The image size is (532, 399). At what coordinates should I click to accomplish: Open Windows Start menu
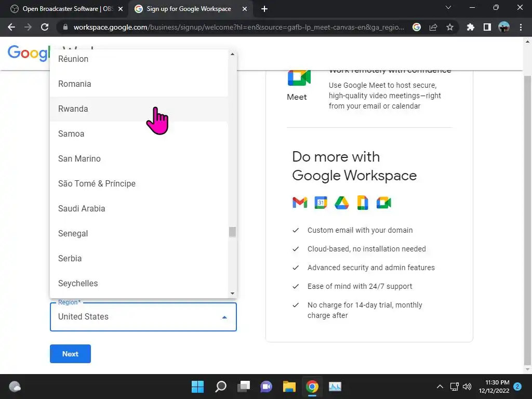coord(197,387)
